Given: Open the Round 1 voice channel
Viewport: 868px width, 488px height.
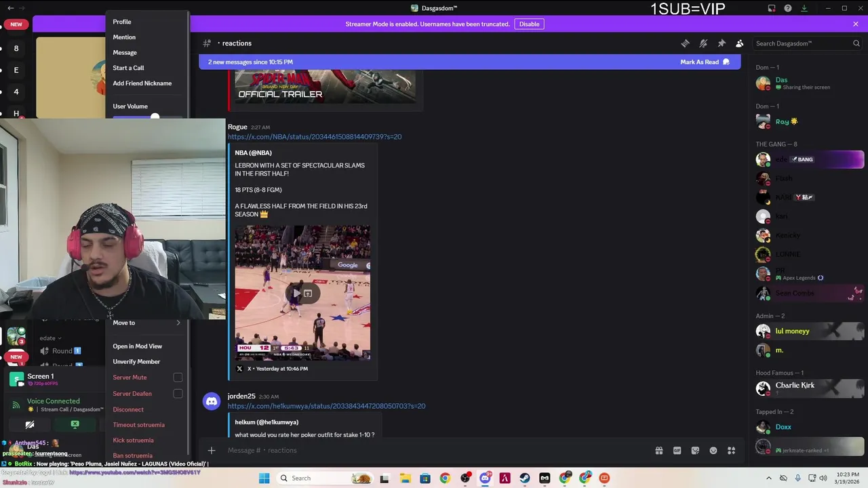Looking at the screenshot, I should point(60,350).
